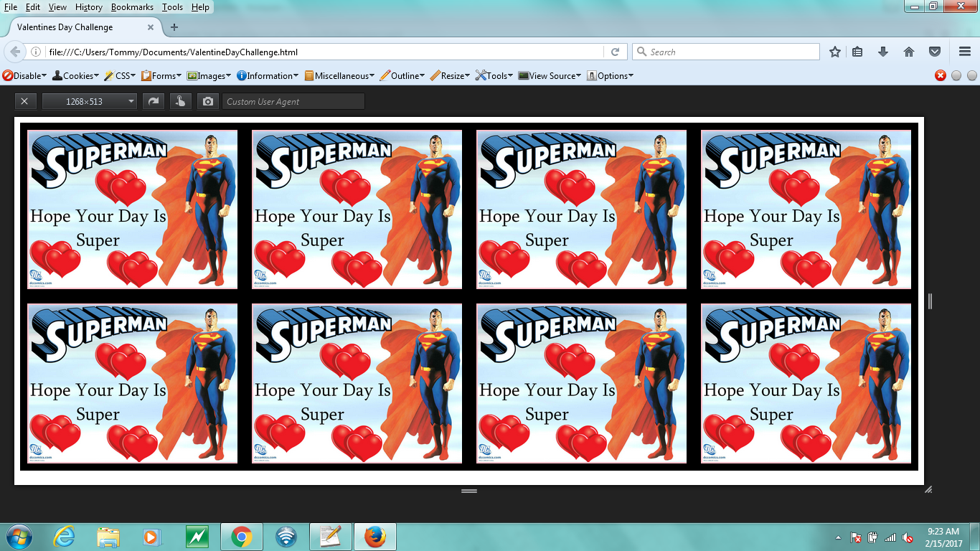
Task: Grab the bottom-edge viewport resize handle
Action: [x=469, y=491]
